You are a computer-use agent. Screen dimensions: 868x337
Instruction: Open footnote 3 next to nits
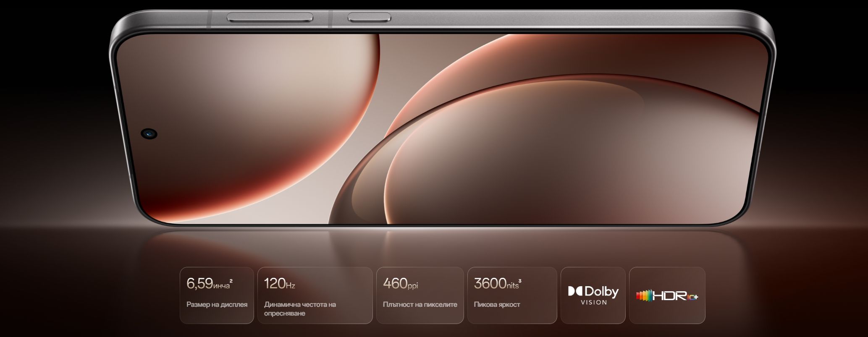[x=520, y=280]
